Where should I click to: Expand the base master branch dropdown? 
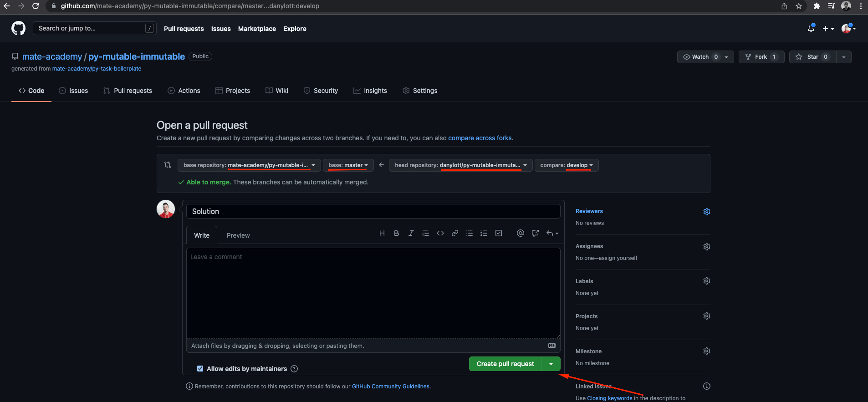(348, 165)
